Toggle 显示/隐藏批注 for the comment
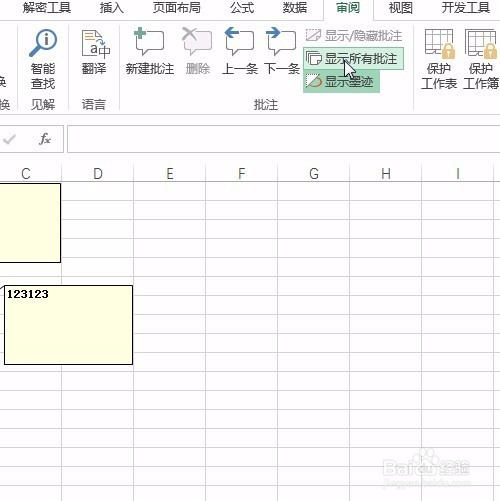This screenshot has height=501, width=500. (354, 35)
